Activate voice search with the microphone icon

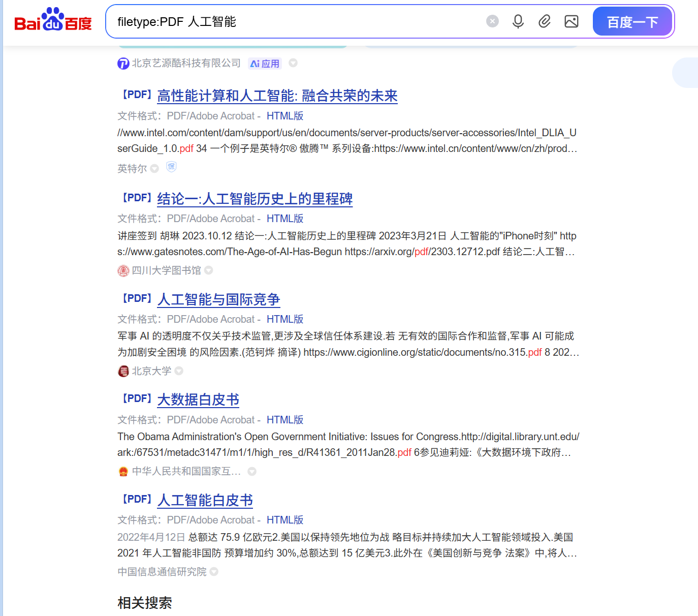[x=518, y=21]
